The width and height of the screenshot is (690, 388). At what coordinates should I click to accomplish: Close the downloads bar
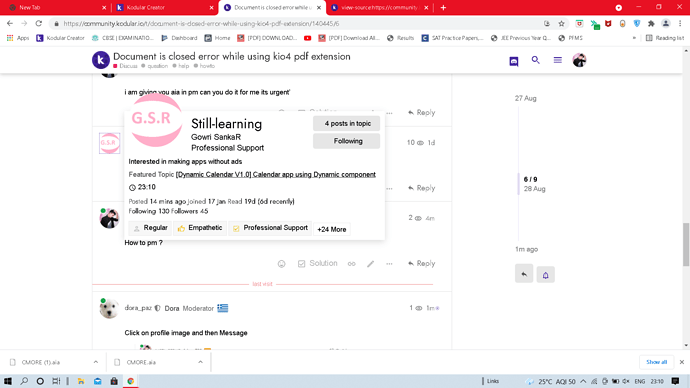pos(682,362)
